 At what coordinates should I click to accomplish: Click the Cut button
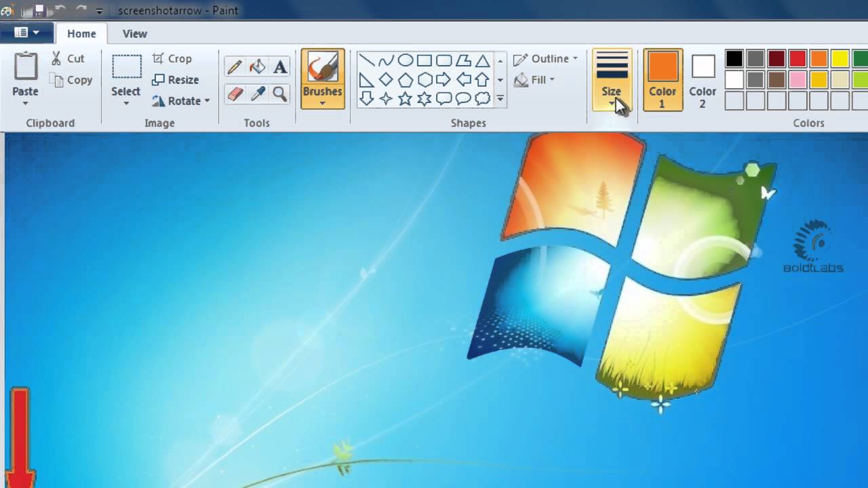click(x=68, y=59)
